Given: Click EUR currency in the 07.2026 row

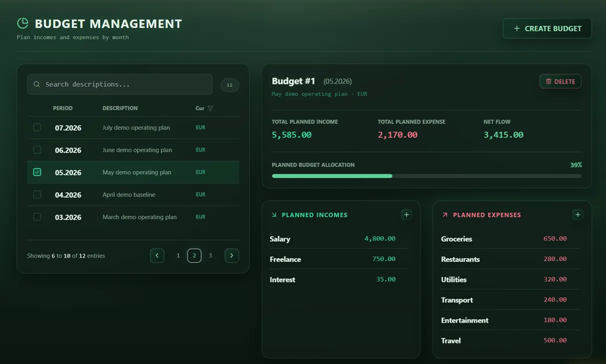Looking at the screenshot, I should click(x=200, y=128).
